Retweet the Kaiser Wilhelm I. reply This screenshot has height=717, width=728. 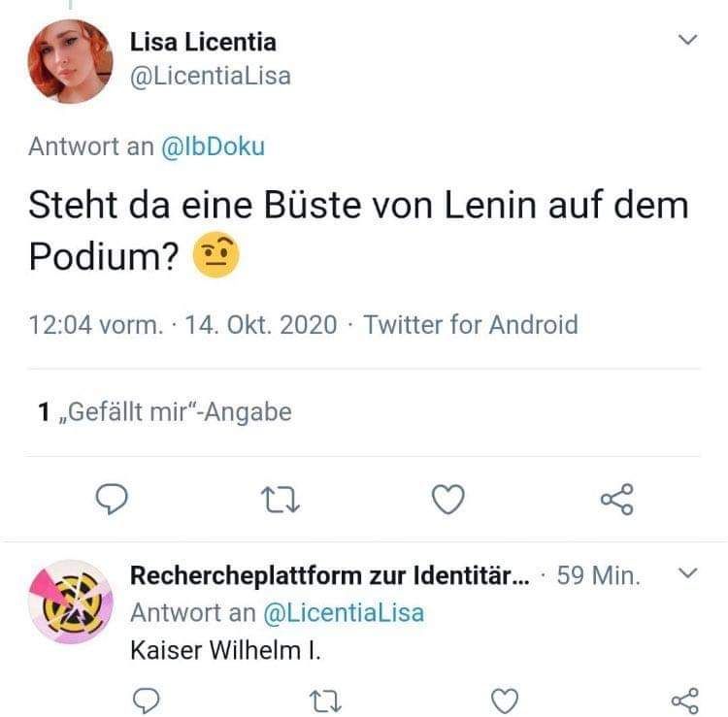tap(325, 701)
